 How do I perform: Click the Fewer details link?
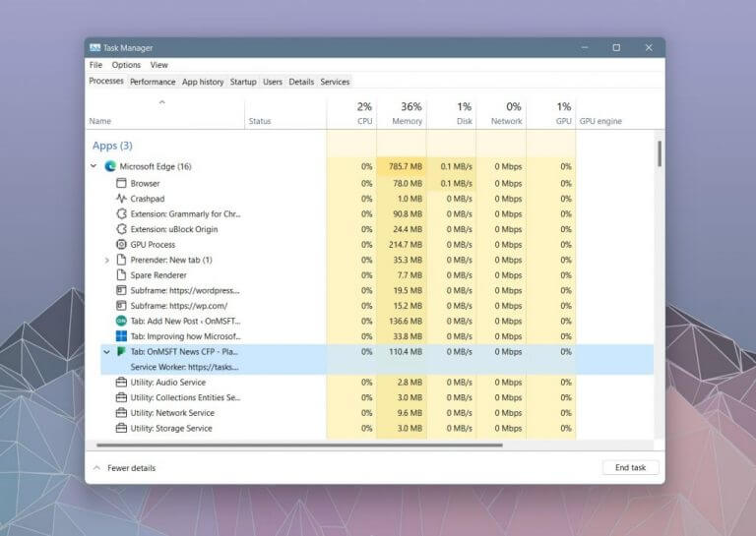click(x=132, y=468)
